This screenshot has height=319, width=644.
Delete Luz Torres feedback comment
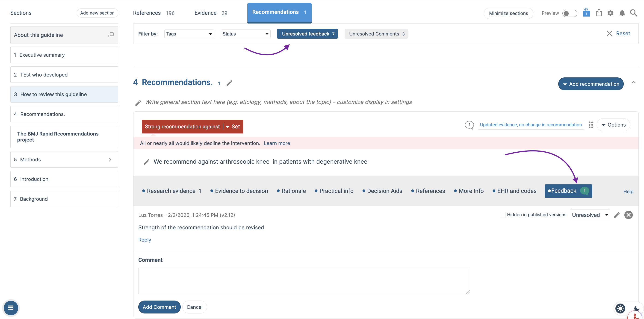pyautogui.click(x=629, y=215)
